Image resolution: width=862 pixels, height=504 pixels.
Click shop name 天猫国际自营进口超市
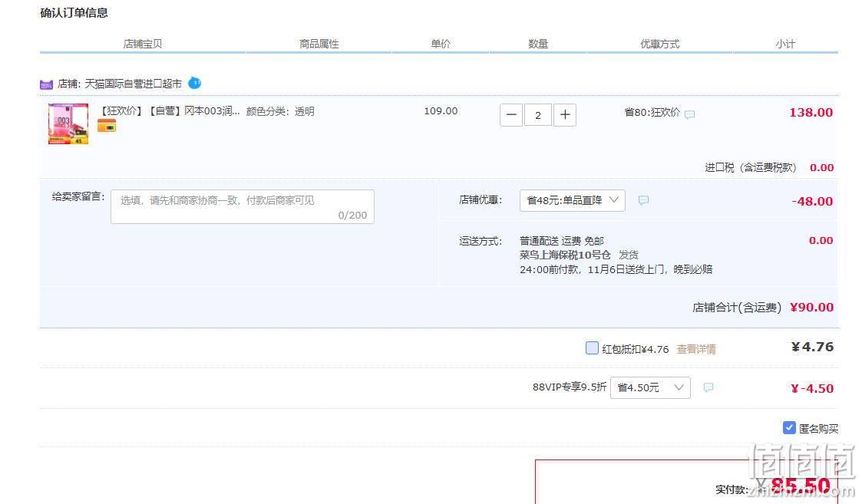(x=133, y=84)
